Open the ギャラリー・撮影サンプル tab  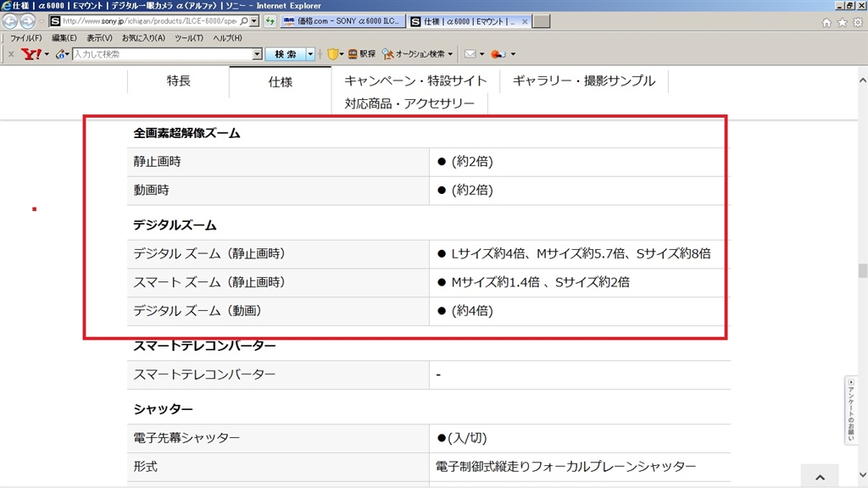click(x=583, y=80)
